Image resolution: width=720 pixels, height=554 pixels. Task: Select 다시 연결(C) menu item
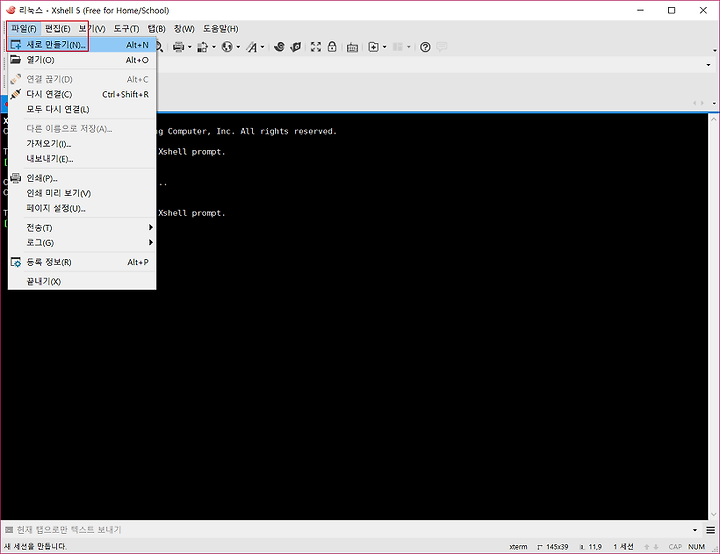82,94
